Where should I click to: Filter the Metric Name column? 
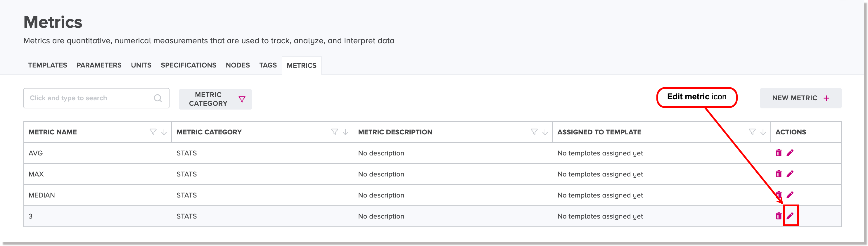[x=153, y=132]
